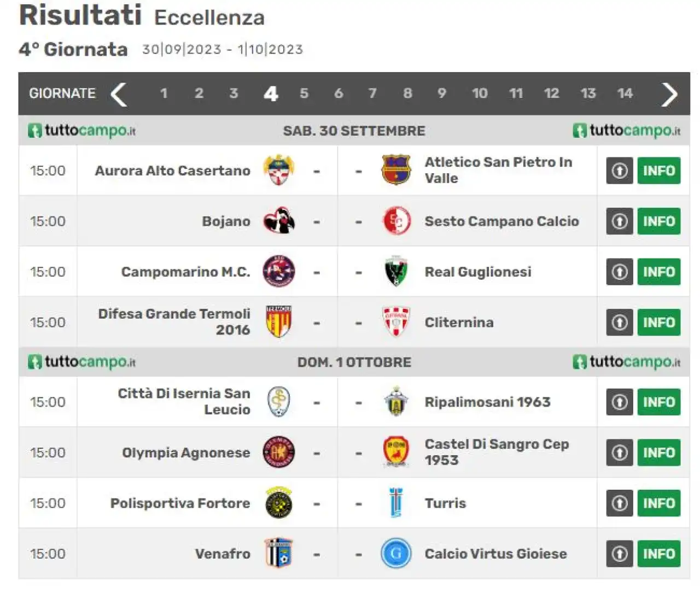
Task: Click the Aurora Alto Casertano team crest
Action: [279, 170]
